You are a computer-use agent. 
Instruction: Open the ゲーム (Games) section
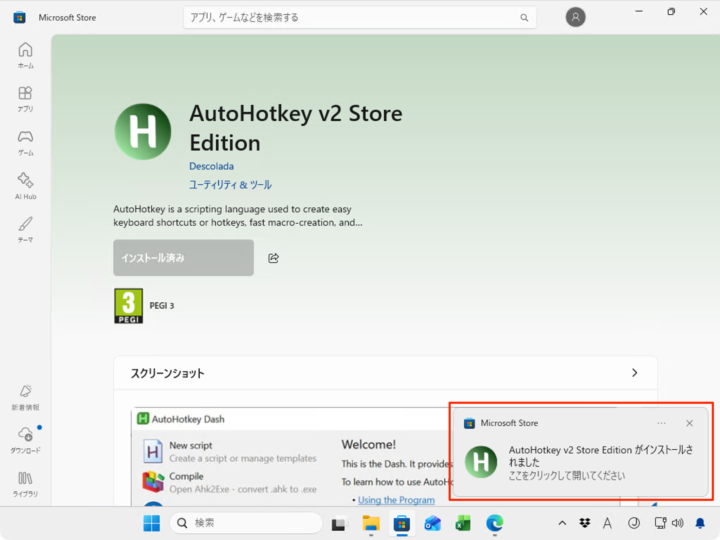[x=25, y=142]
